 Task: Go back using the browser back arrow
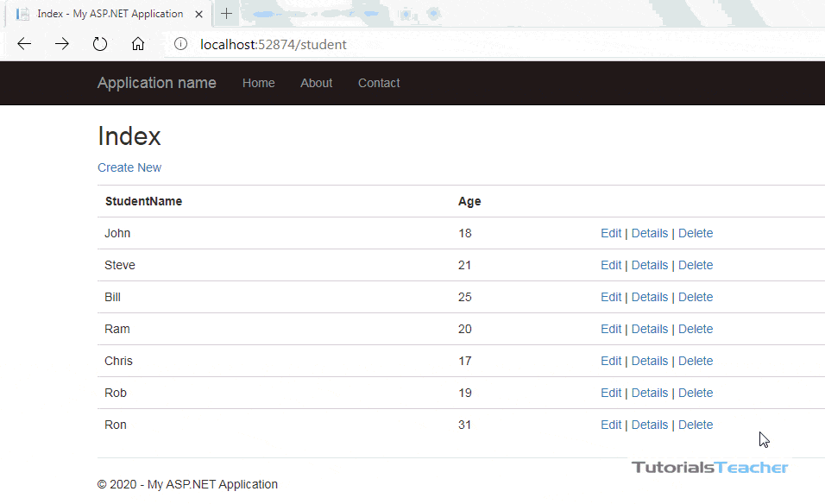click(x=23, y=43)
